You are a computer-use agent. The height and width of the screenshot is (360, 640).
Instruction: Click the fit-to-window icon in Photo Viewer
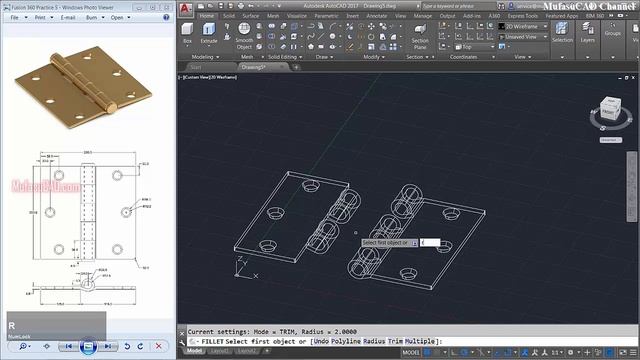point(47,346)
